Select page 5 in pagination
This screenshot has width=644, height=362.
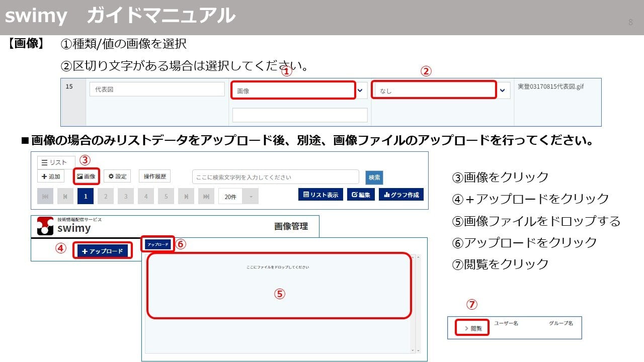(166, 197)
